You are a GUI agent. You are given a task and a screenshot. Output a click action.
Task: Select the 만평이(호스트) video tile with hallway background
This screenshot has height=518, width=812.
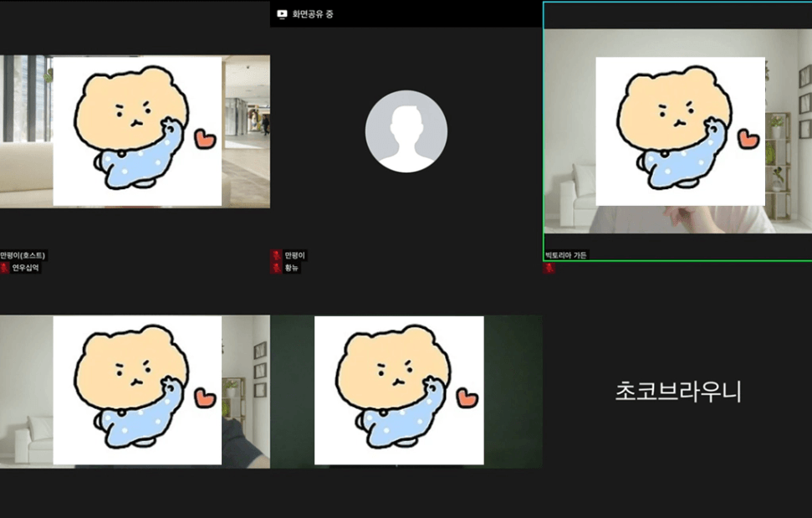point(135,131)
